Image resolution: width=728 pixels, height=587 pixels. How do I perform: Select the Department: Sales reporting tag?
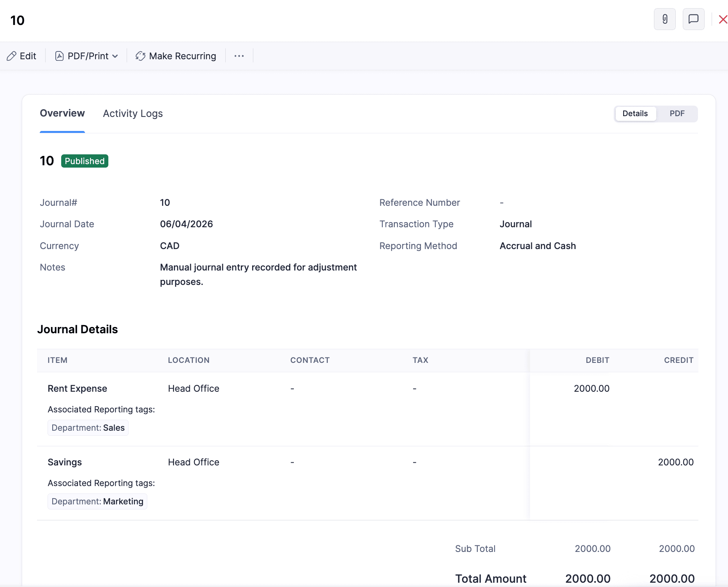click(x=88, y=428)
